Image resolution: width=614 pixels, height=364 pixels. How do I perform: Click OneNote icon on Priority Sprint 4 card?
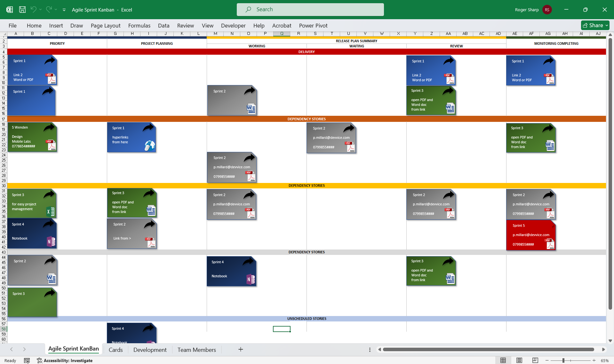[51, 242]
